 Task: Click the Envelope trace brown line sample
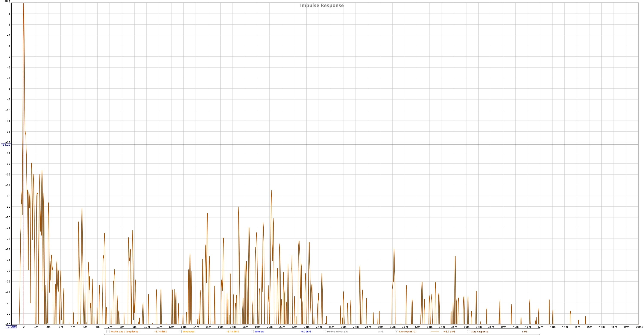(x=435, y=332)
